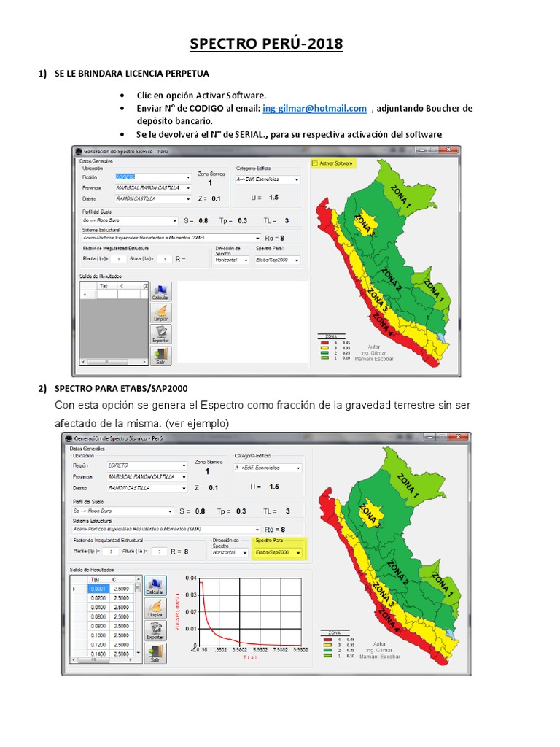Click Altura (Ia) field in section 1 window
The height and width of the screenshot is (747, 560).
[165, 259]
